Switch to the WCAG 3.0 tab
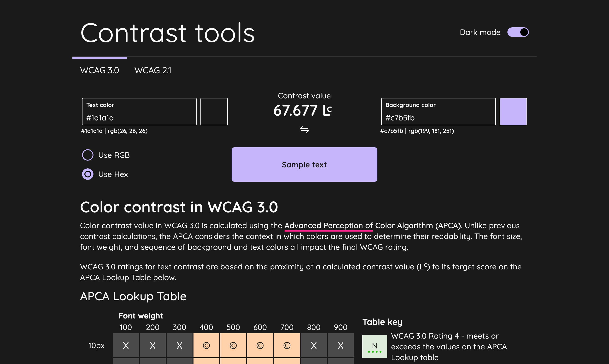 tap(100, 70)
